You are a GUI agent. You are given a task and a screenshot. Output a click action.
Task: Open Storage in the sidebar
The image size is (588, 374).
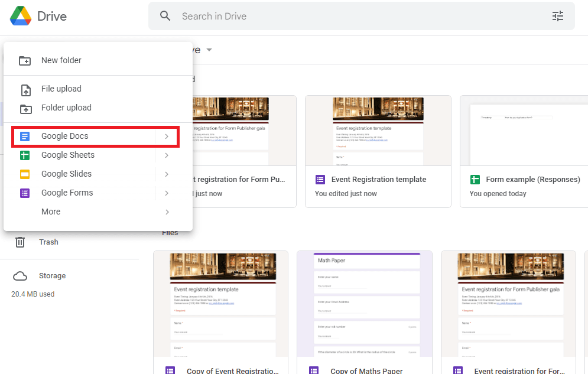[52, 276]
